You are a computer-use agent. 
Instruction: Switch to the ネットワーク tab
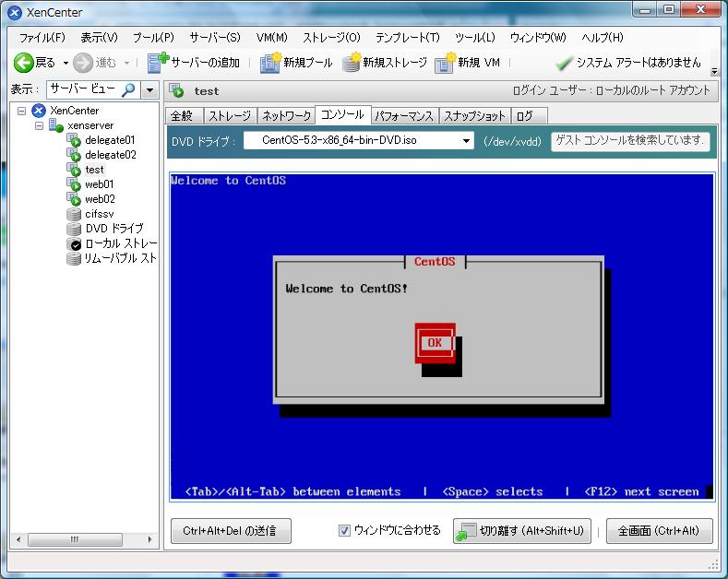pos(286,116)
